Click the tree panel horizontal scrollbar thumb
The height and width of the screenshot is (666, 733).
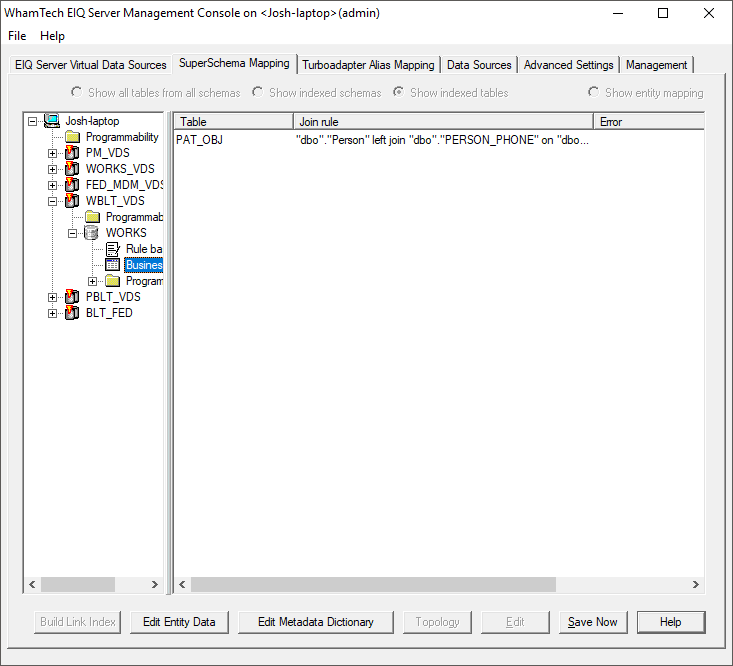pos(78,584)
